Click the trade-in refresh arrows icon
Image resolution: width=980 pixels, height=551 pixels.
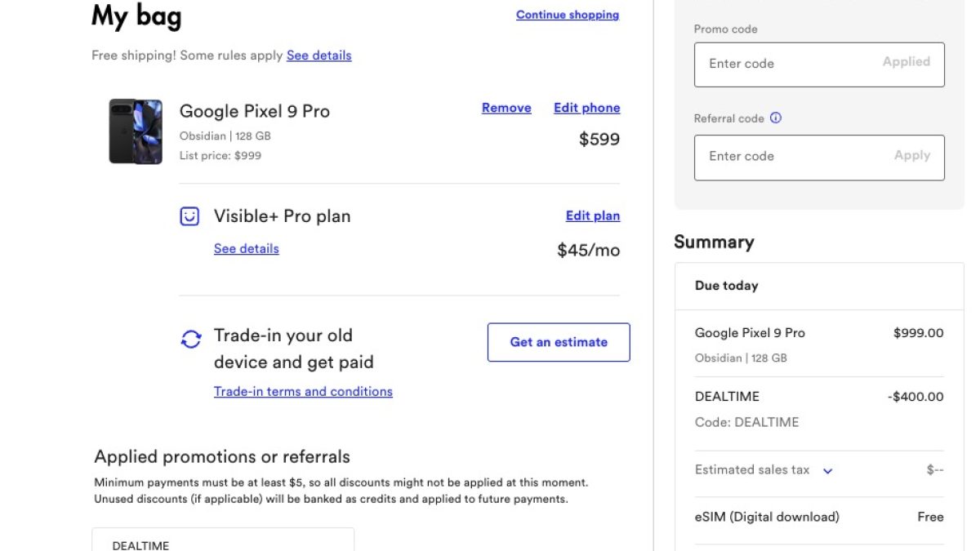point(190,339)
